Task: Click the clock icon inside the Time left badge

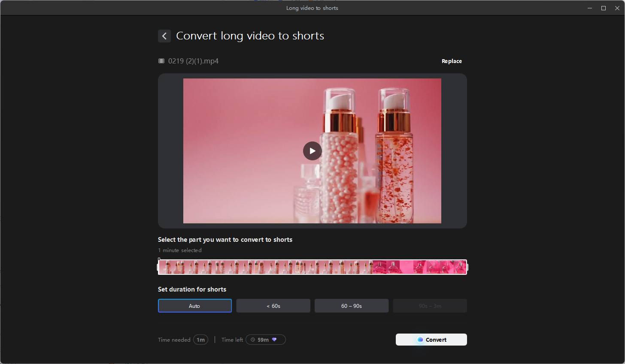Action: click(253, 339)
